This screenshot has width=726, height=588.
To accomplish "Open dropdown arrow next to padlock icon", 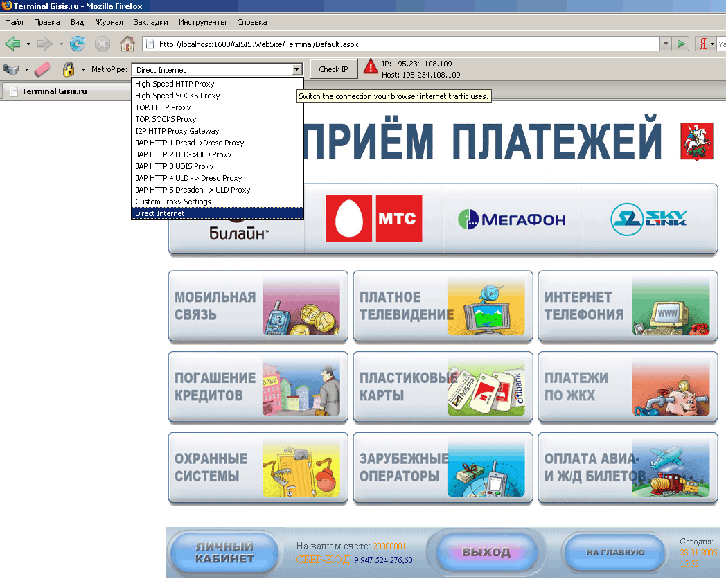I will (x=83, y=69).
